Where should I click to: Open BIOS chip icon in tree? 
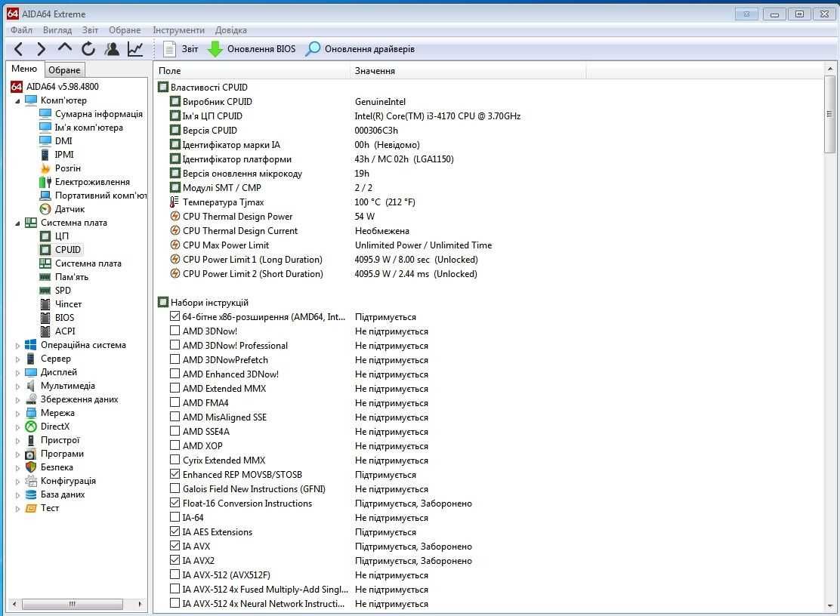(x=45, y=318)
